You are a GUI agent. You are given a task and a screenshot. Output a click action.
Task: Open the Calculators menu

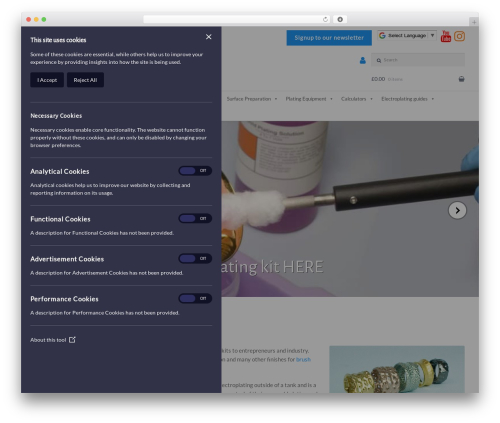[x=353, y=99]
